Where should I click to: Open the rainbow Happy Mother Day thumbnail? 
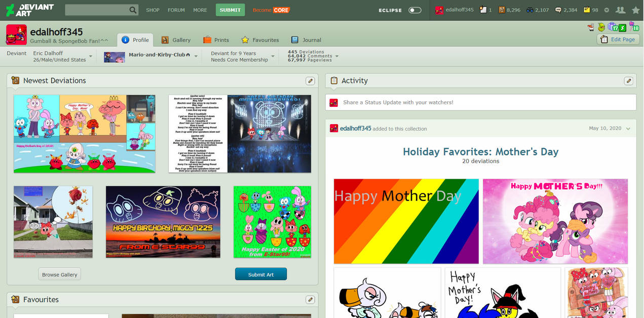click(x=406, y=221)
